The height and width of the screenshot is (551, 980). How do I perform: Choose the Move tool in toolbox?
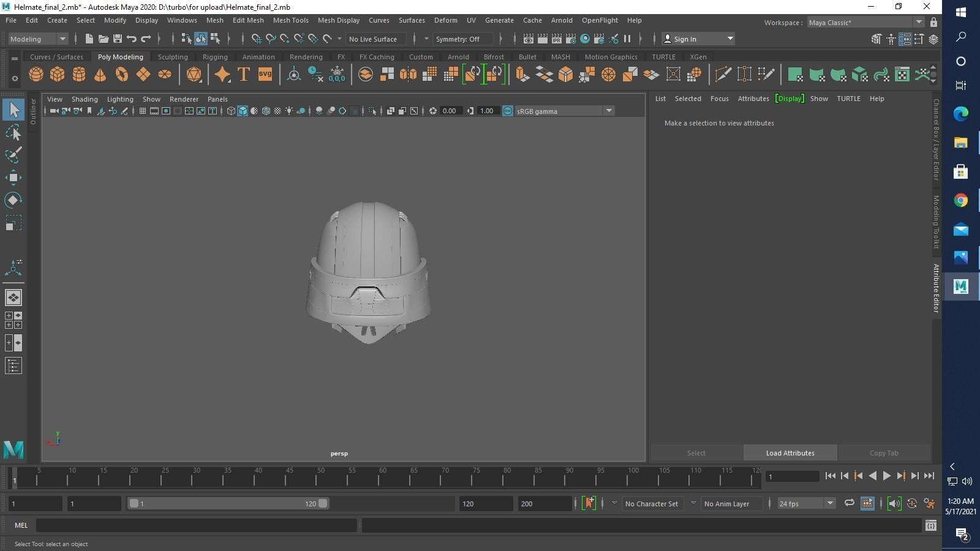13,178
